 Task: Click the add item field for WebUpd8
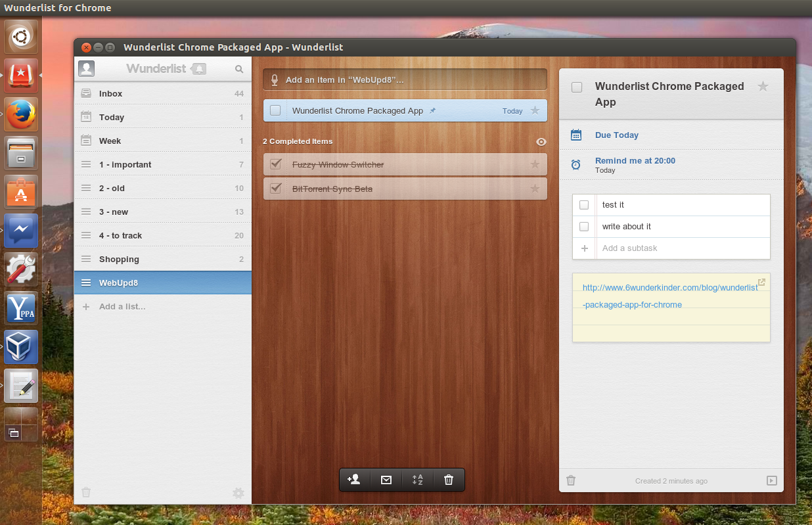click(x=405, y=80)
